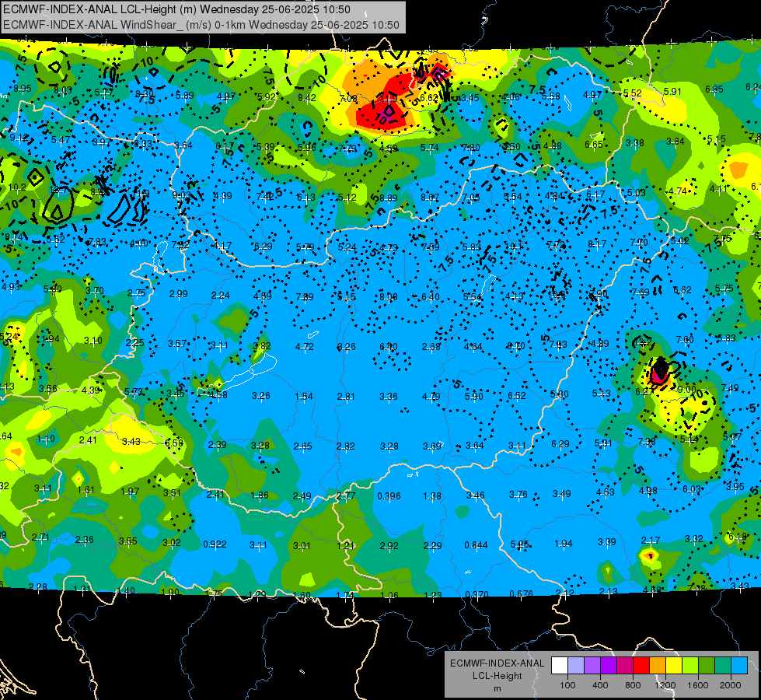Click the grid value 6.65

click(594, 144)
